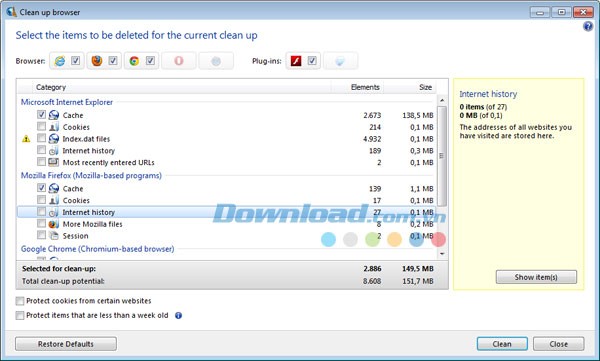Viewport: 600px width, 361px height.
Task: Click the disabled Opera browser icon
Action: pos(179,61)
